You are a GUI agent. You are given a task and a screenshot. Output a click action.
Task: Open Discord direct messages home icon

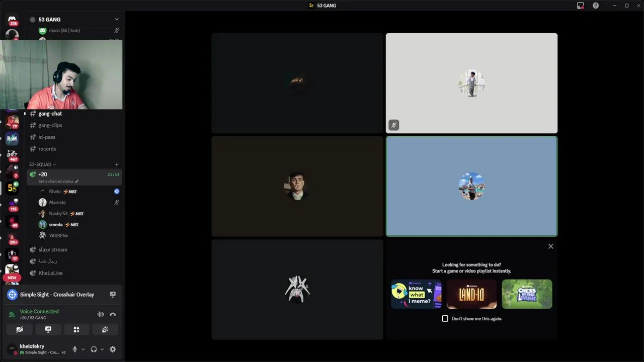pos(12,19)
